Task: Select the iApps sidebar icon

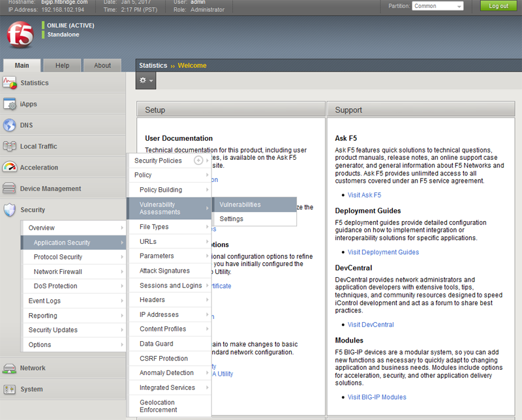Action: coord(10,104)
